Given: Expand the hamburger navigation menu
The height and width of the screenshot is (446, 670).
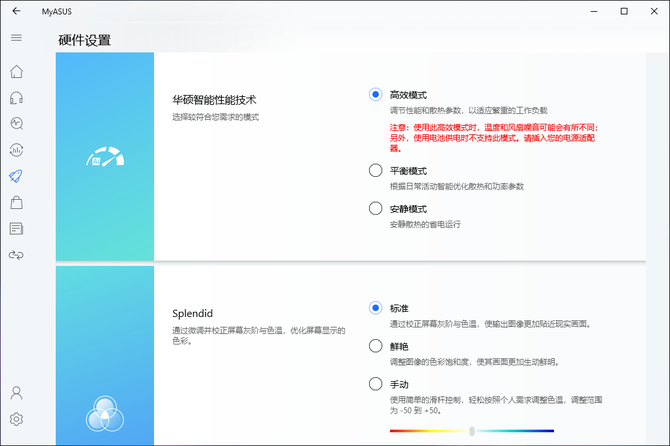Looking at the screenshot, I should pyautogui.click(x=16, y=38).
